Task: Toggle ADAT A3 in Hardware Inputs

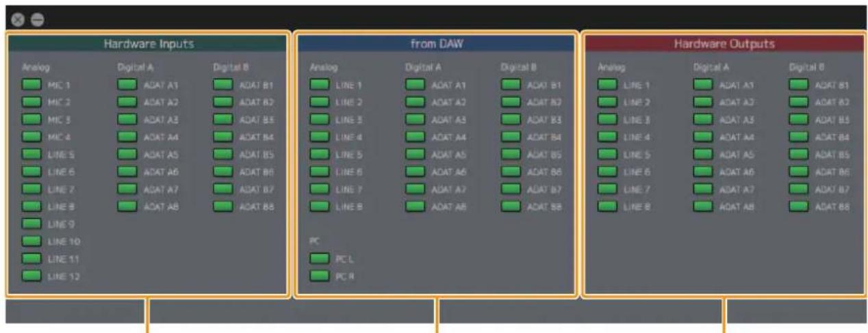Action: click(x=127, y=120)
